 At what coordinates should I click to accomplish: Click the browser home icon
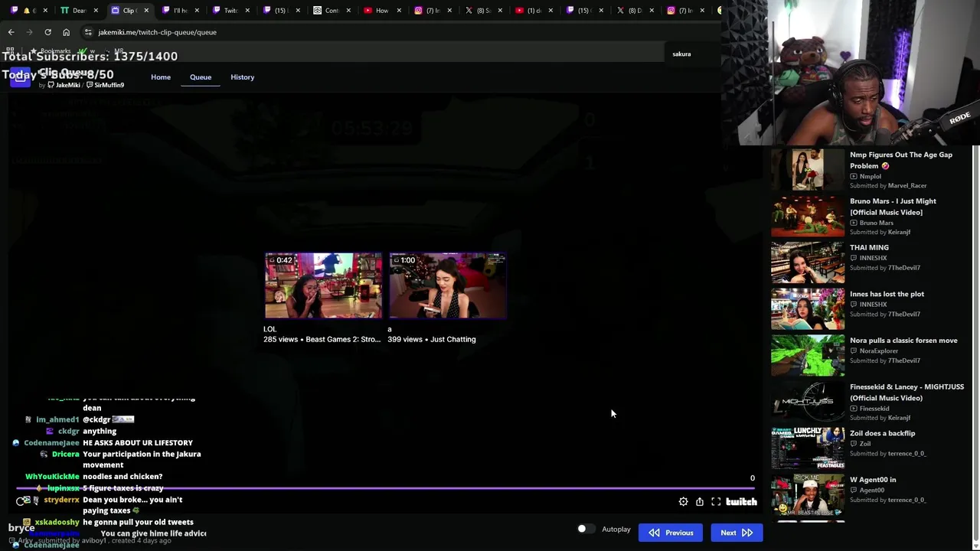[66, 32]
